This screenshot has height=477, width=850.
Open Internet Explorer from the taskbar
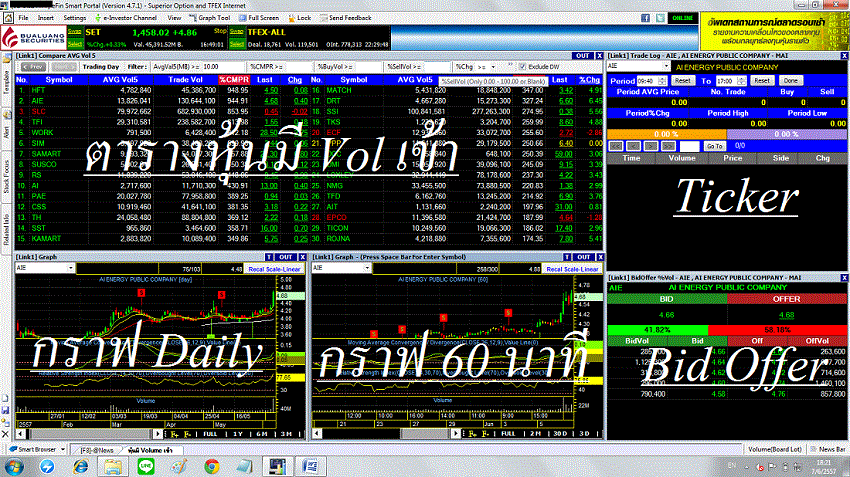[80, 466]
